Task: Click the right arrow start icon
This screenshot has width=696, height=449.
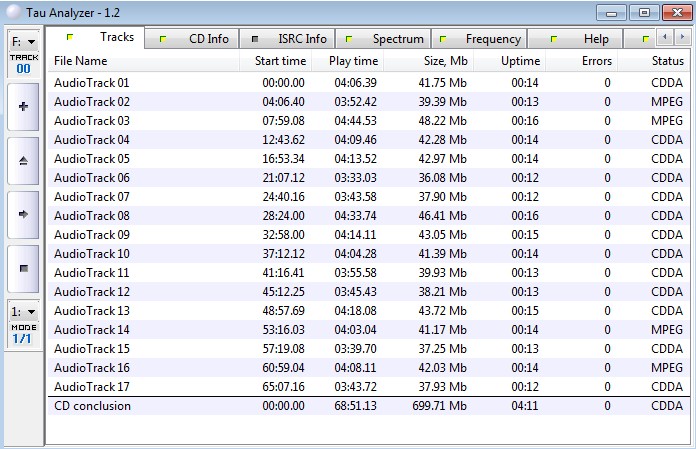Action: pos(23,214)
